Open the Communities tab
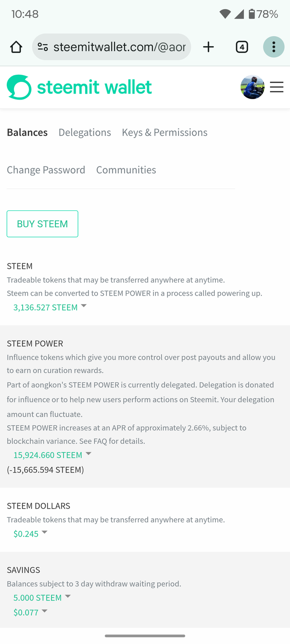This screenshot has width=290, height=644. point(126,170)
